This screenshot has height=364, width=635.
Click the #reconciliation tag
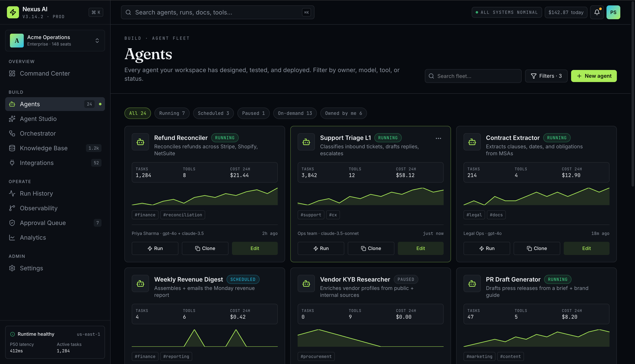[x=183, y=215]
